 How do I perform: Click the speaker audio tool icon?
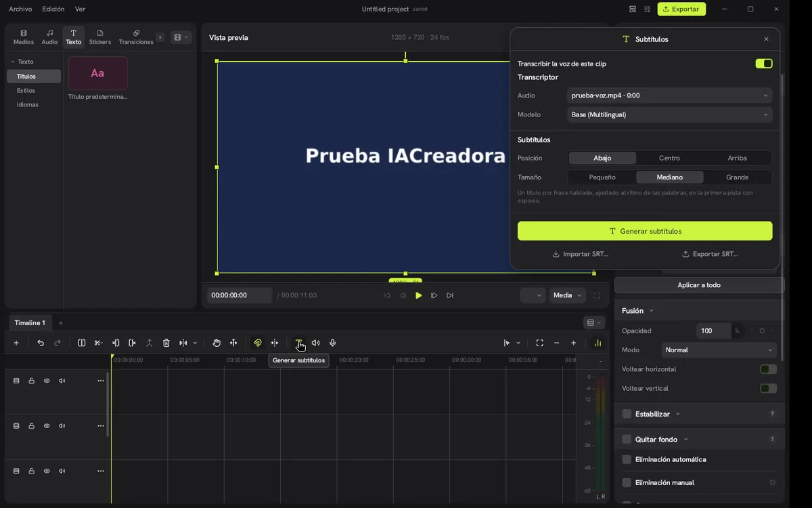(316, 343)
